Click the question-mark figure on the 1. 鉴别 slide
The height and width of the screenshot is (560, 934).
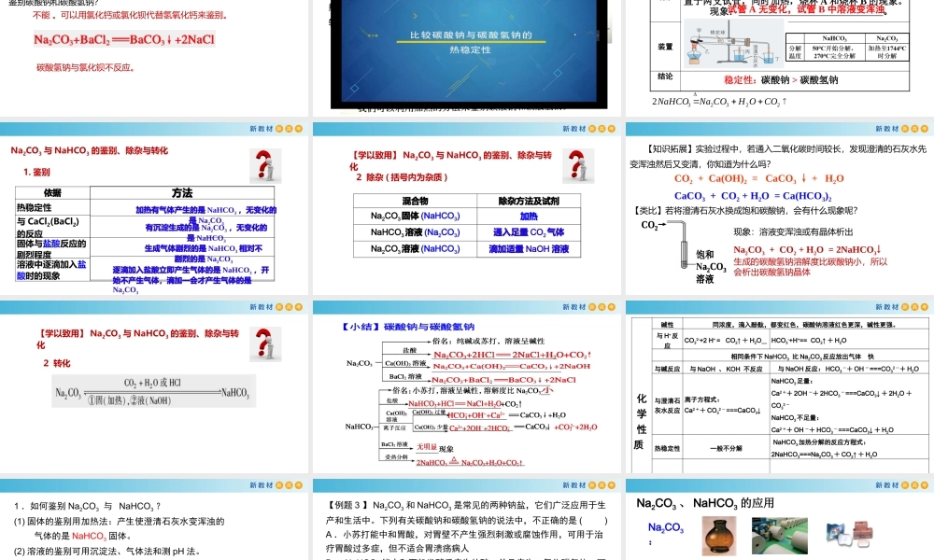[265, 166]
